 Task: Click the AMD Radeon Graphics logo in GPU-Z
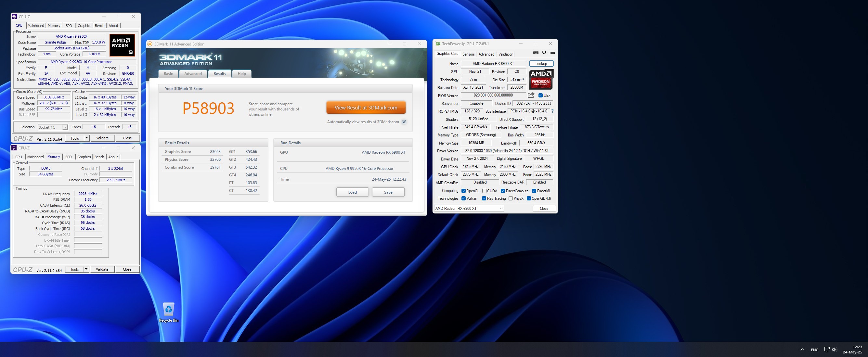point(541,79)
